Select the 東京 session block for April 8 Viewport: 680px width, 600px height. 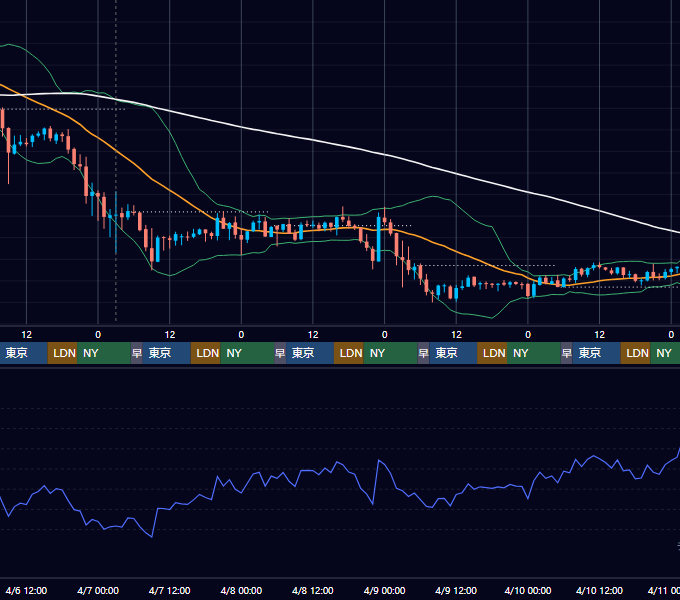[310, 353]
